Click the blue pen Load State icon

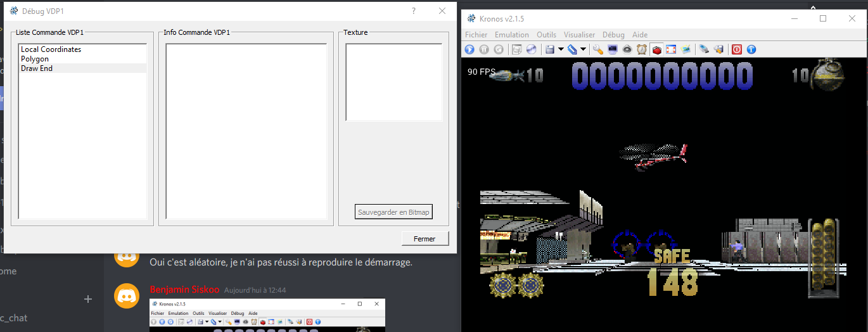[x=572, y=49]
